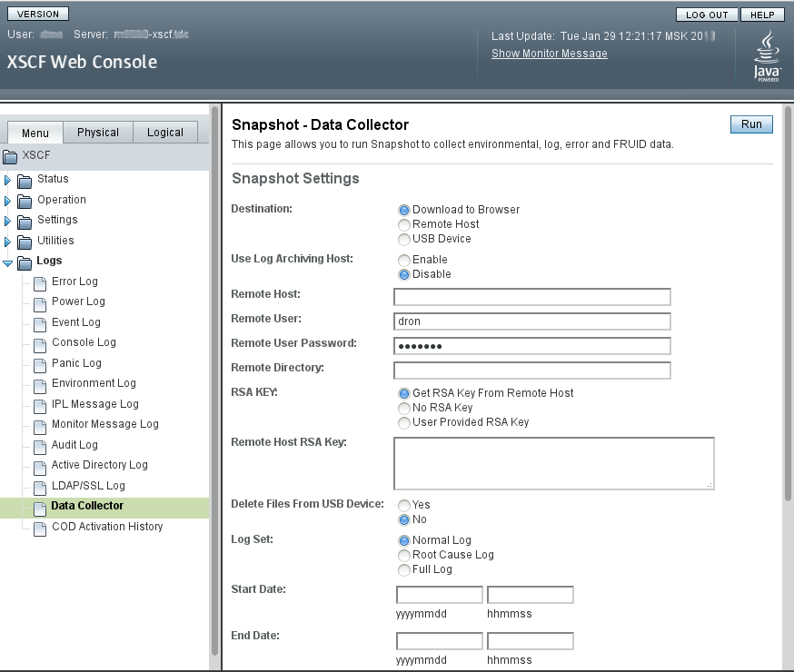Screen dimensions: 794x672
Task: Click the Run button
Action: tap(751, 124)
